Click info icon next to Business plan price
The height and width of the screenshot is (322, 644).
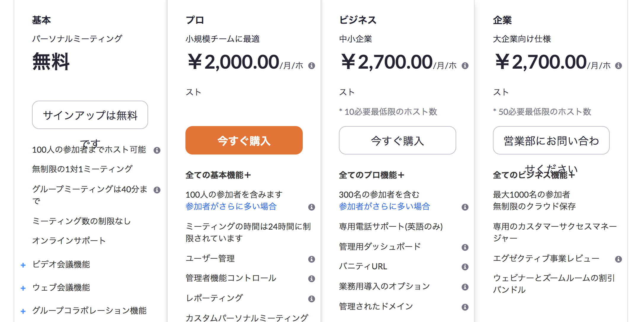pos(465,66)
